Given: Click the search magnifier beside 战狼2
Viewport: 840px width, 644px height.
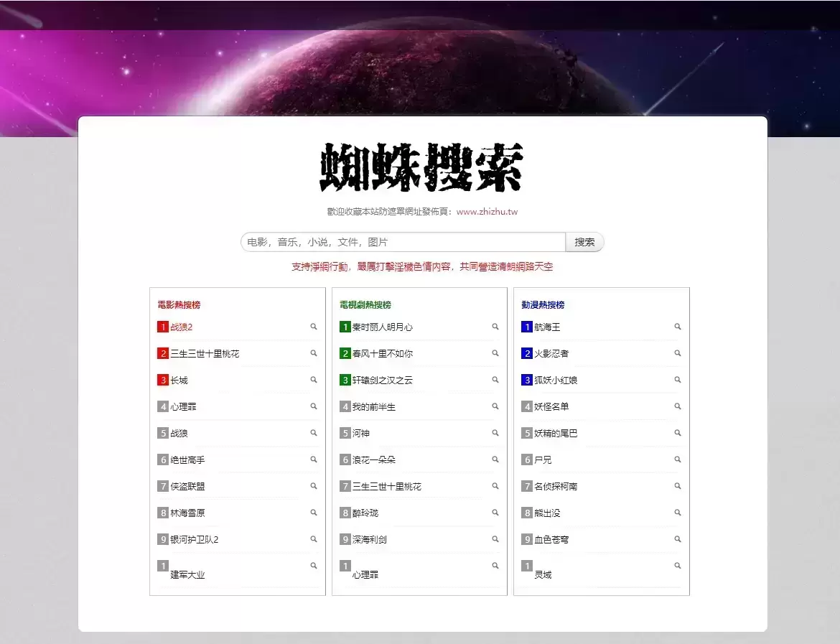Looking at the screenshot, I should coord(313,327).
